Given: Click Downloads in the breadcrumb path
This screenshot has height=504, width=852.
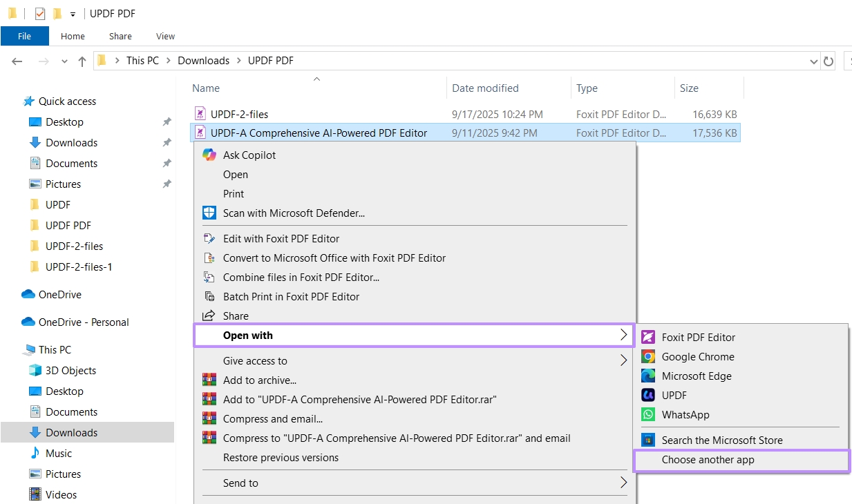Looking at the screenshot, I should (203, 60).
